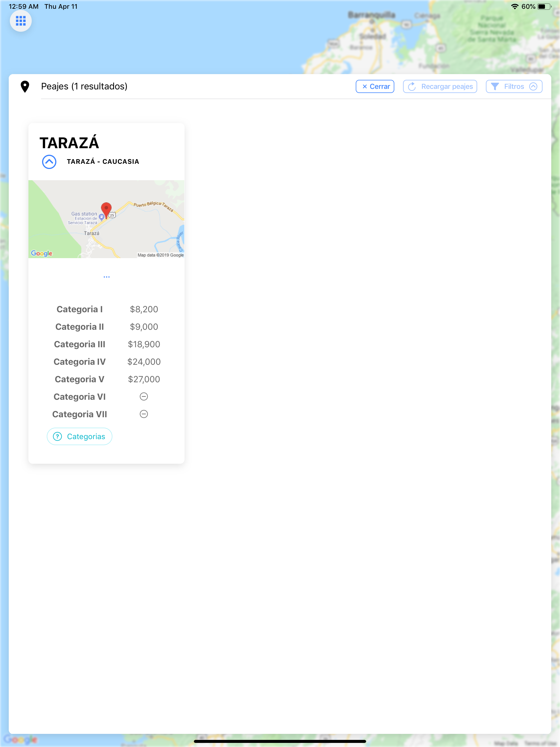The width and height of the screenshot is (560, 747).
Task: Click the reload arrow icon
Action: pos(412,86)
